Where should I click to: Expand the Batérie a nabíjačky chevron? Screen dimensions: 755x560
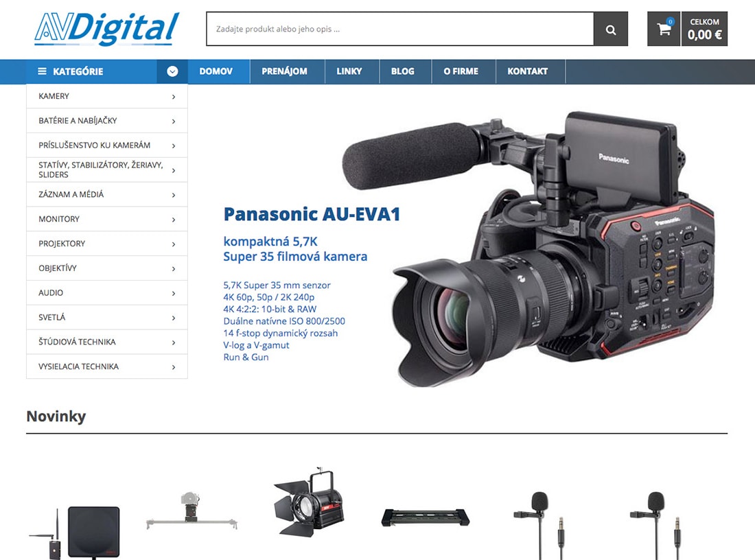point(174,121)
